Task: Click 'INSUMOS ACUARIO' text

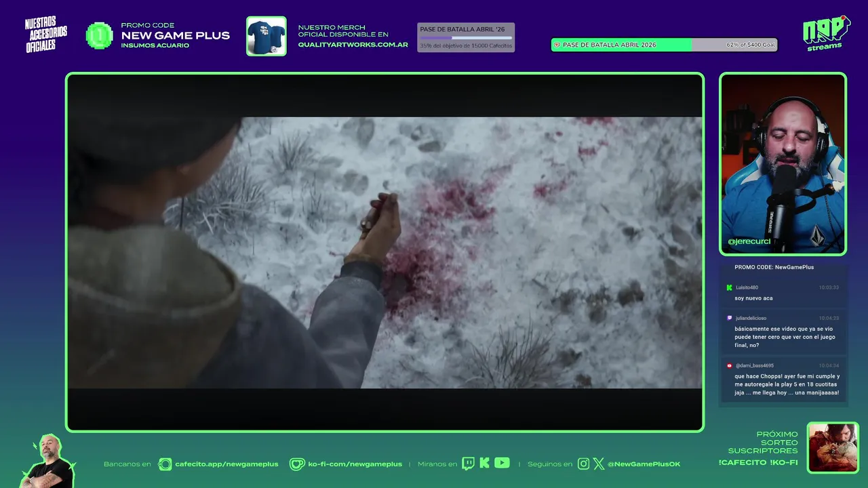Action: point(155,45)
